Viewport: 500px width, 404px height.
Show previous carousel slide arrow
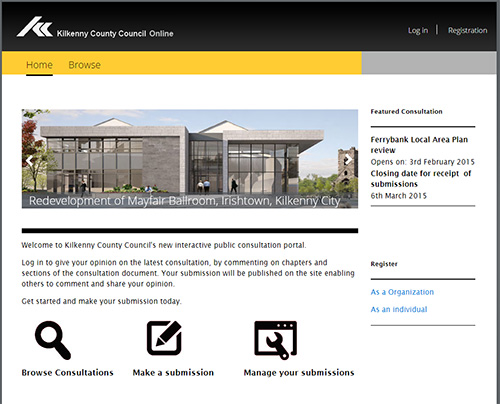coord(30,161)
